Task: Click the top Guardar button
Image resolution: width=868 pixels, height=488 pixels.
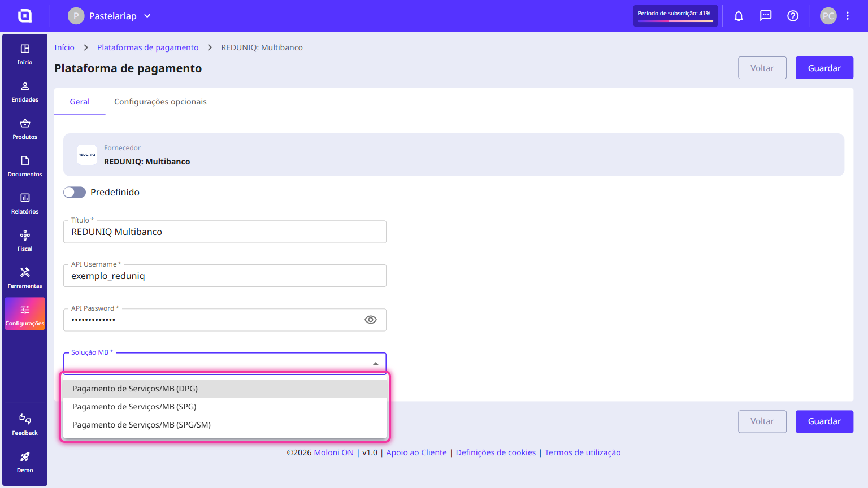Action: coord(824,68)
